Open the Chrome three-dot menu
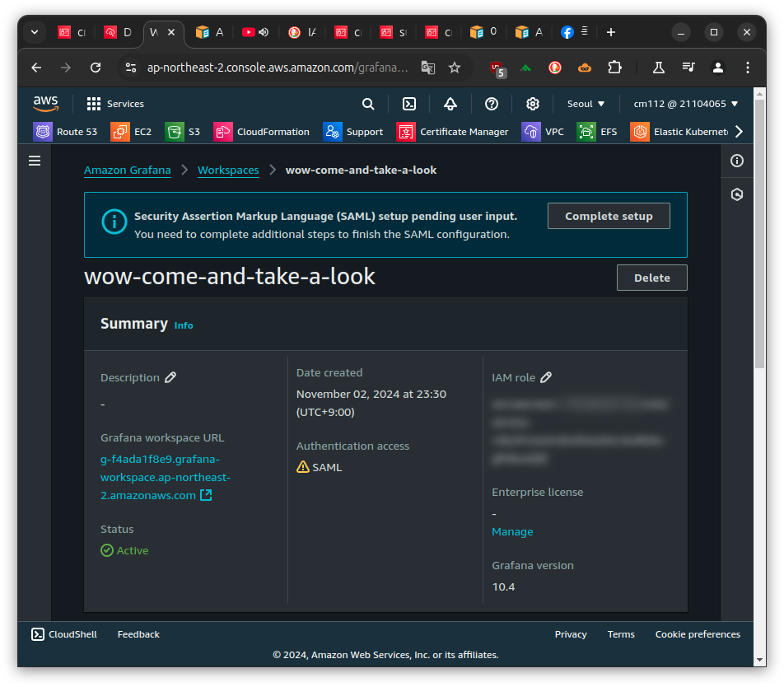784x687 pixels. tap(748, 68)
